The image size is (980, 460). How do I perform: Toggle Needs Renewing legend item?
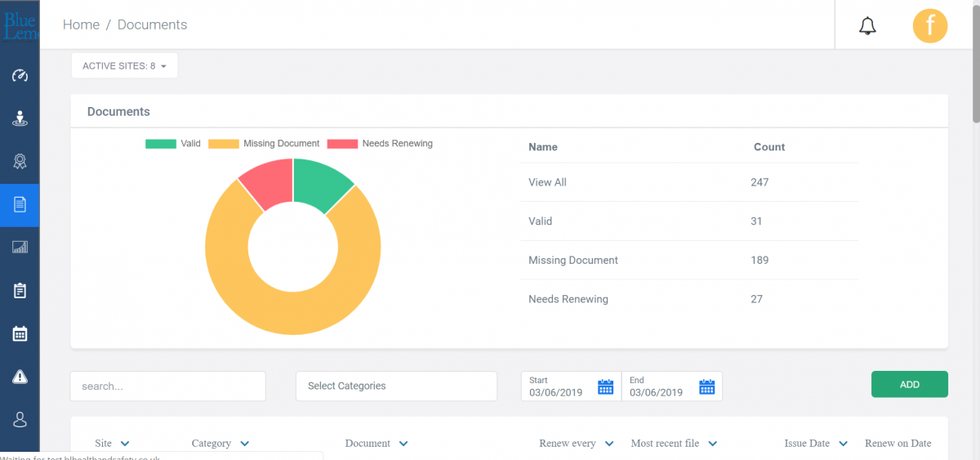coord(380,144)
